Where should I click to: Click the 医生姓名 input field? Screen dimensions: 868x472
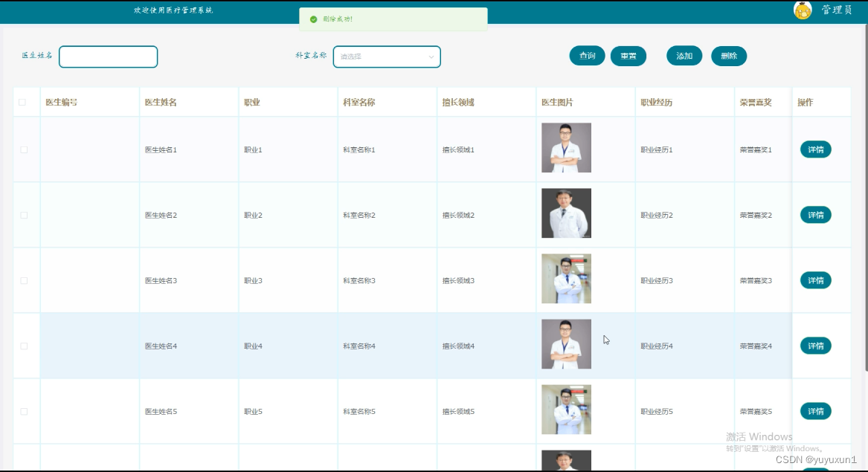[108, 56]
